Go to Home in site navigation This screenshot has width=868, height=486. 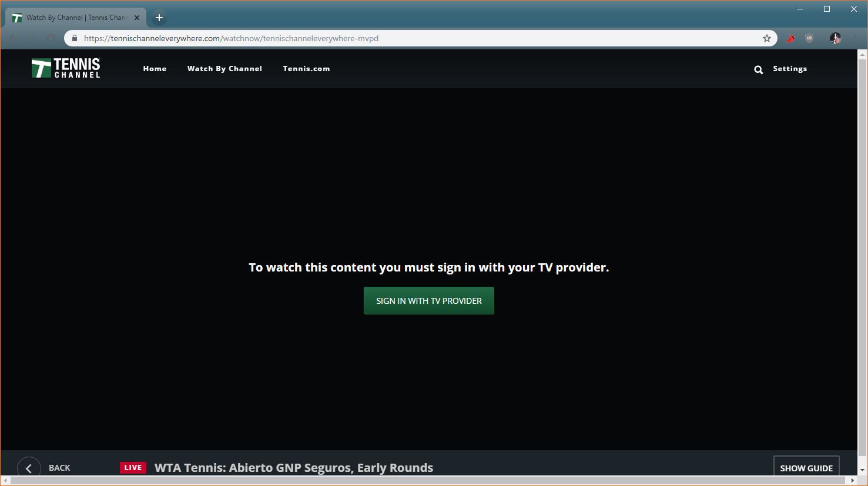coord(155,69)
